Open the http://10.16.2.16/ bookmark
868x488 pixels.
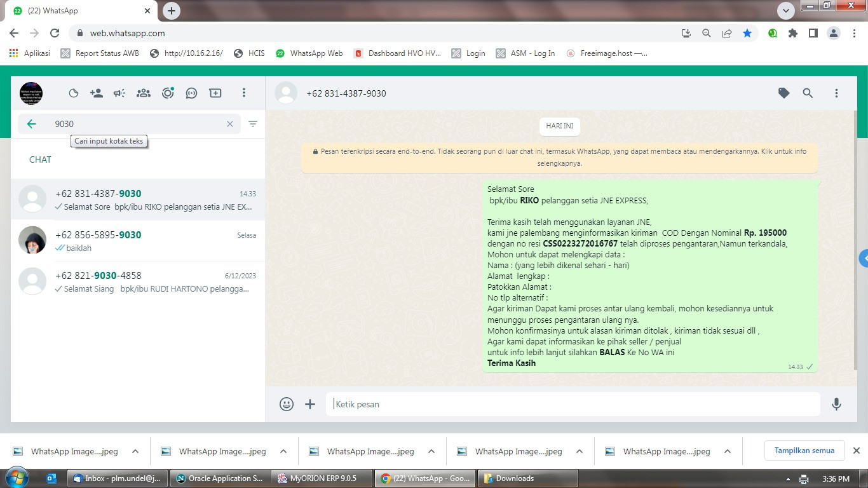click(x=186, y=53)
